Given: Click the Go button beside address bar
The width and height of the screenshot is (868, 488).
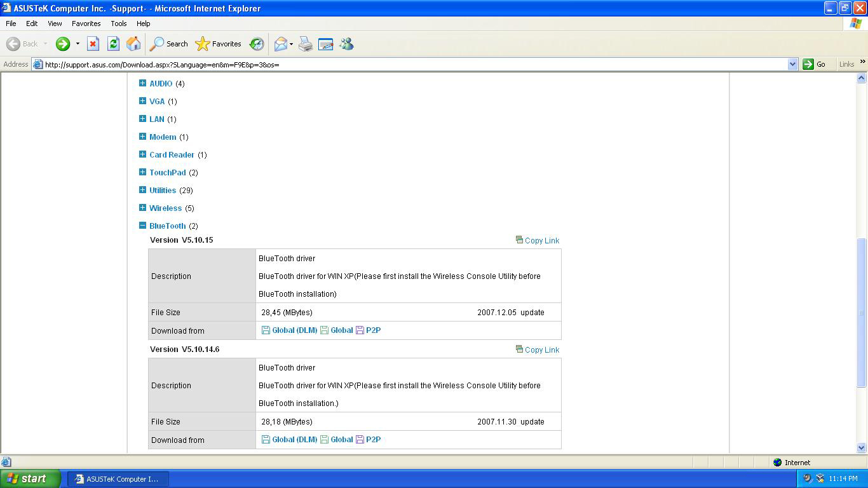Looking at the screenshot, I should (815, 64).
